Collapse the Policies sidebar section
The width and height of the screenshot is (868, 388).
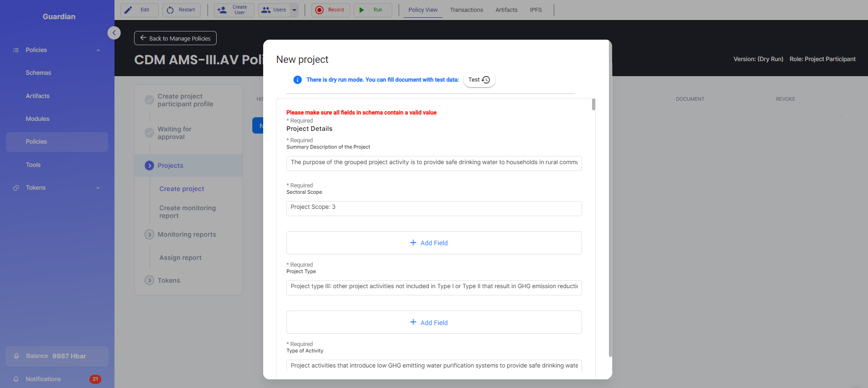pos(98,50)
